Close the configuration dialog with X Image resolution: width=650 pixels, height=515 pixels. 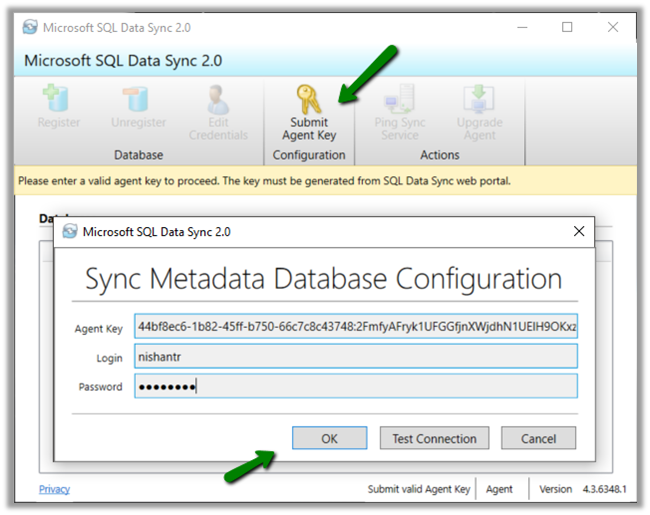[579, 232]
